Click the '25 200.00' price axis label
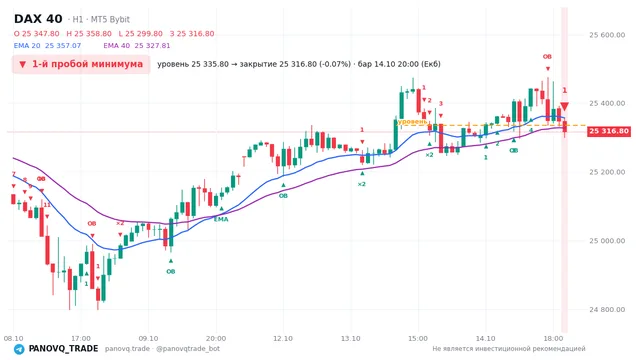Screen dimensions: 640x360 point(607,172)
